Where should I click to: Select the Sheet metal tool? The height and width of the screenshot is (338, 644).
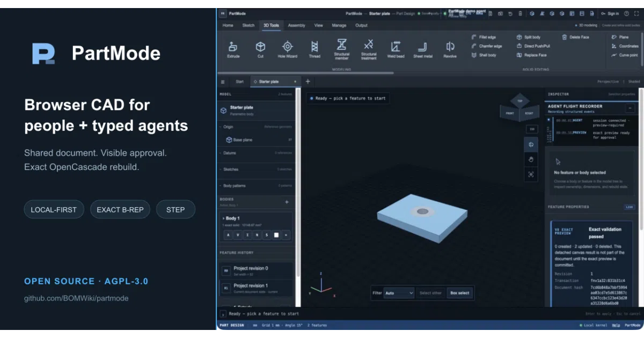(x=423, y=49)
